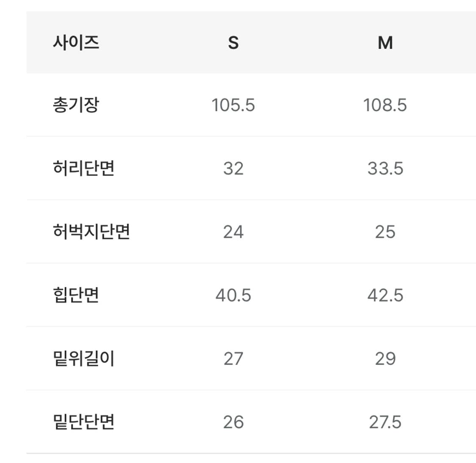This screenshot has width=476, height=463.
Task: Click the 총기장 row label
Action: 76,105
